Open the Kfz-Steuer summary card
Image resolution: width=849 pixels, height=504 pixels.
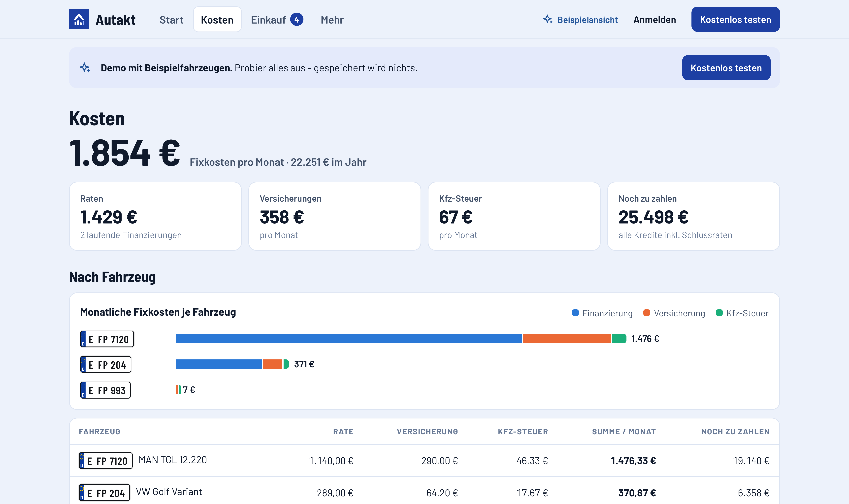coord(514,216)
